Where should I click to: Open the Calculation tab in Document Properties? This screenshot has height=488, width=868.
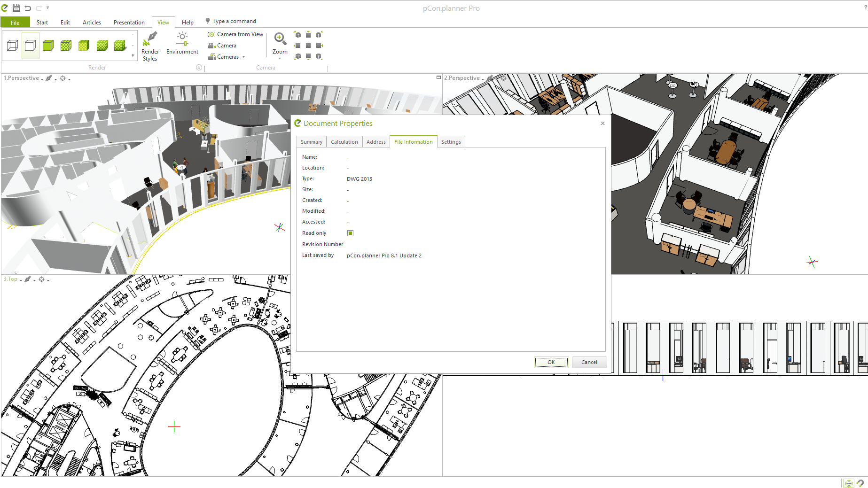[x=344, y=142]
